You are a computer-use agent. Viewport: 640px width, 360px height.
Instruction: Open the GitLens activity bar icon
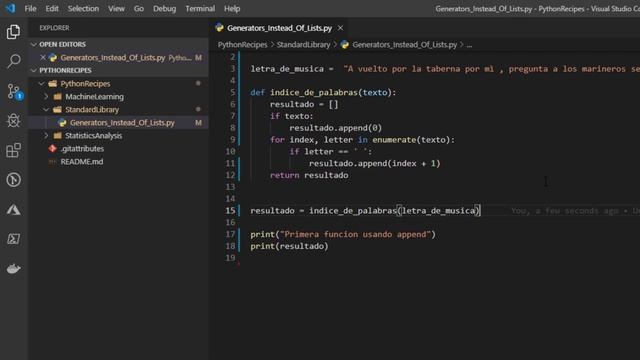coord(13,180)
